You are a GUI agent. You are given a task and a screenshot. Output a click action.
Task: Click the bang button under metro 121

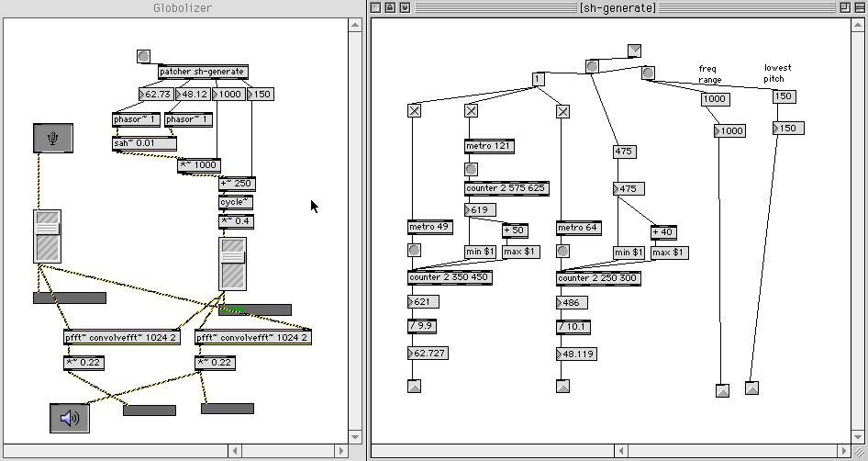pyautogui.click(x=471, y=169)
